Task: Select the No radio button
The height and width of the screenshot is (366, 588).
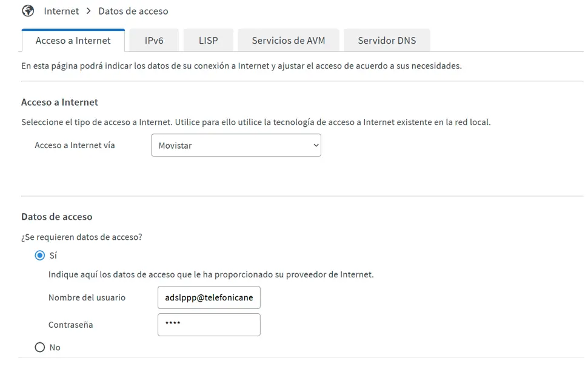Action: point(40,347)
